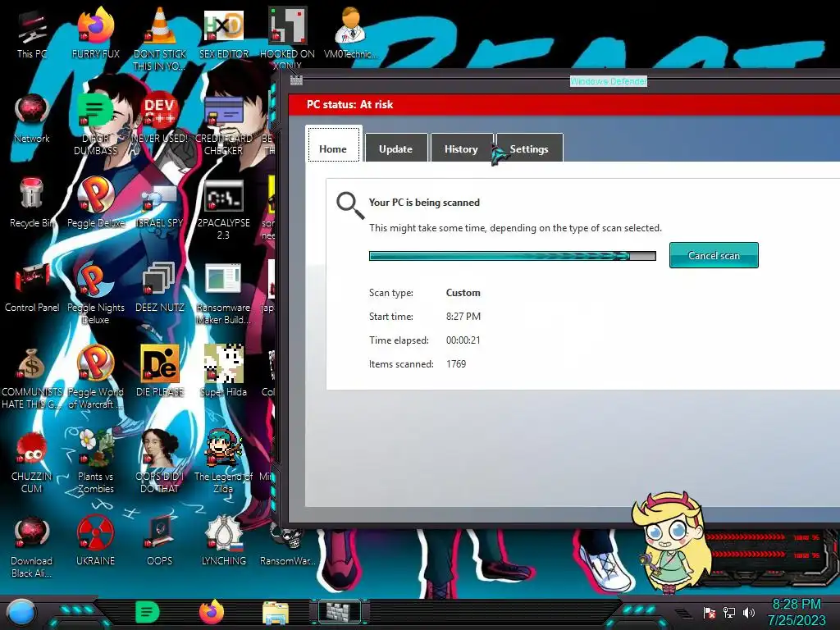Viewport: 840px width, 630px height.
Task: Open SEX EDITOR HxD shortcut
Action: click(223, 34)
